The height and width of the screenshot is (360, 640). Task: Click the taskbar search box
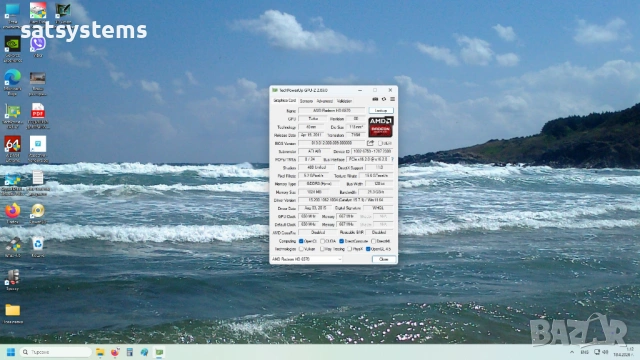click(56, 352)
